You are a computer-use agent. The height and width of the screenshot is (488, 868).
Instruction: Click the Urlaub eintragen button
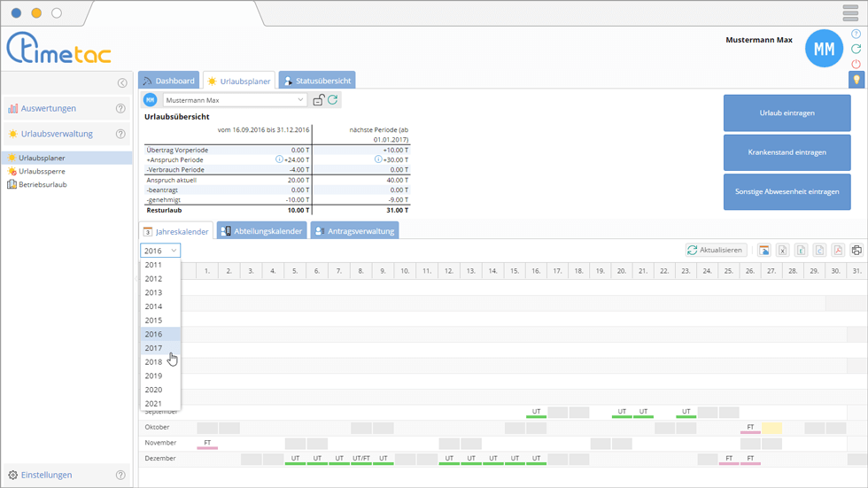click(787, 113)
